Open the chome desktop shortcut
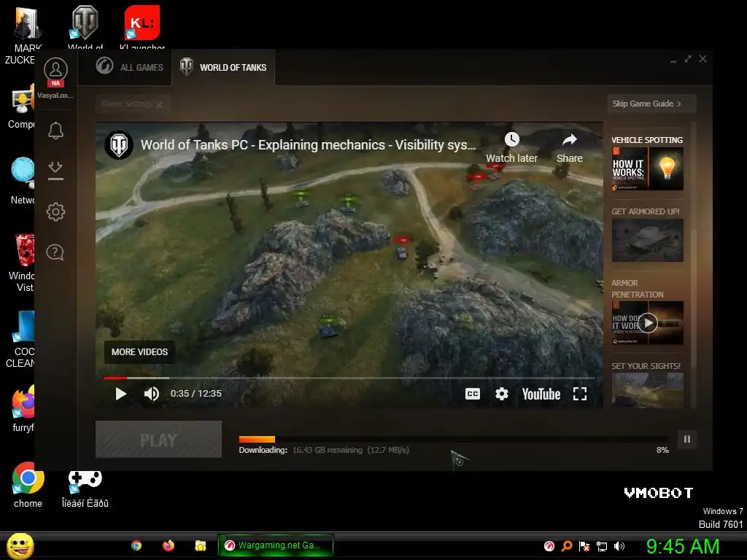This screenshot has height=560, width=747. tap(28, 484)
